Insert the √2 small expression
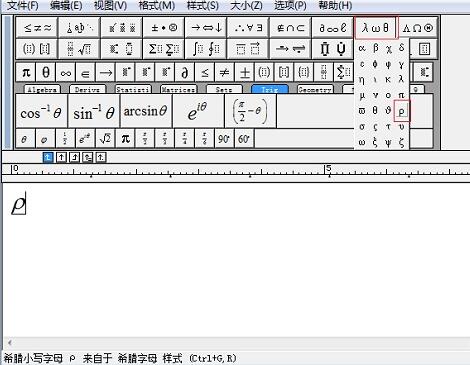 105,138
